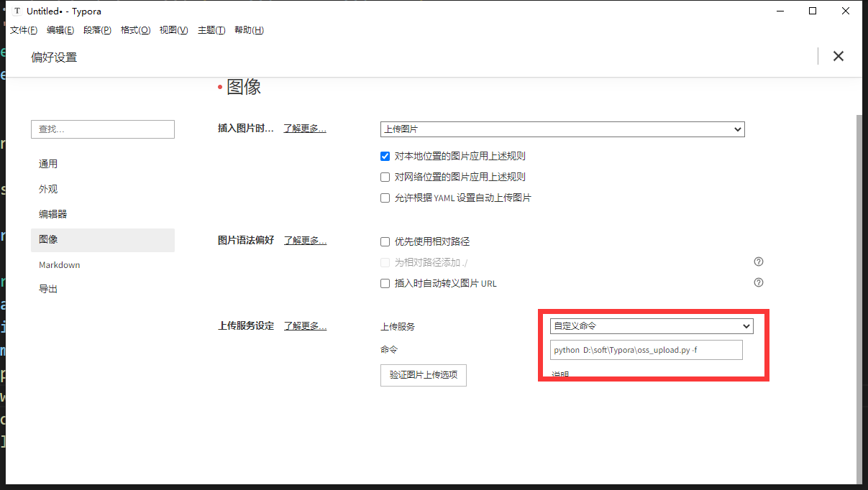Click the 验证图片上传选项 button

pos(423,375)
